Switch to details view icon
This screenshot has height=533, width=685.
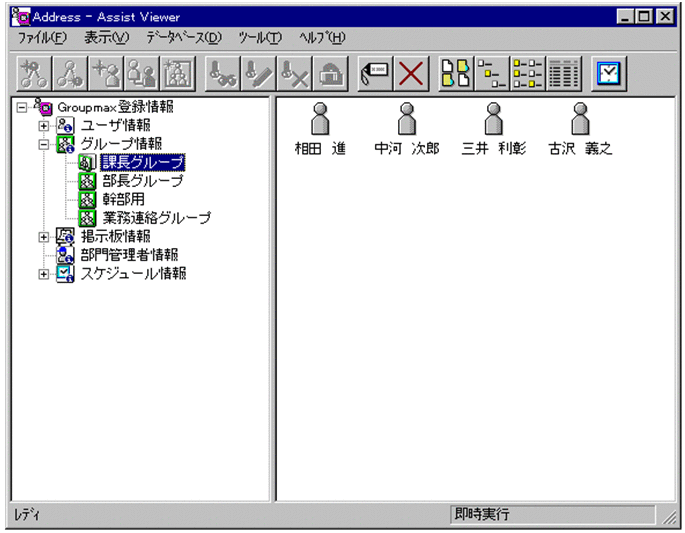point(564,74)
